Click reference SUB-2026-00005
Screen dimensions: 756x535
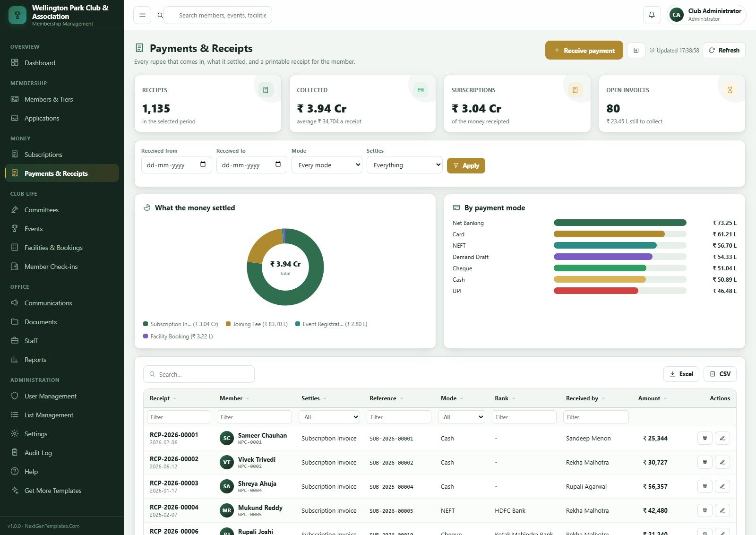point(391,511)
